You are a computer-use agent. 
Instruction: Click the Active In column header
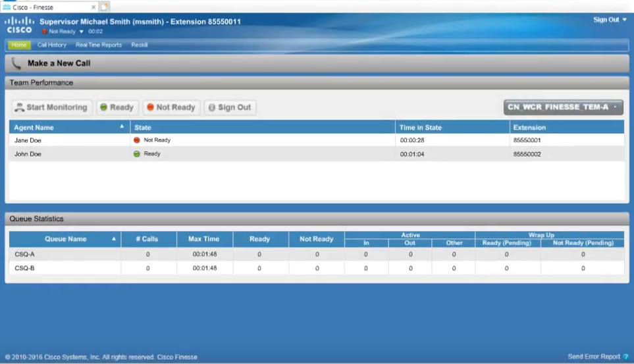[366, 243]
